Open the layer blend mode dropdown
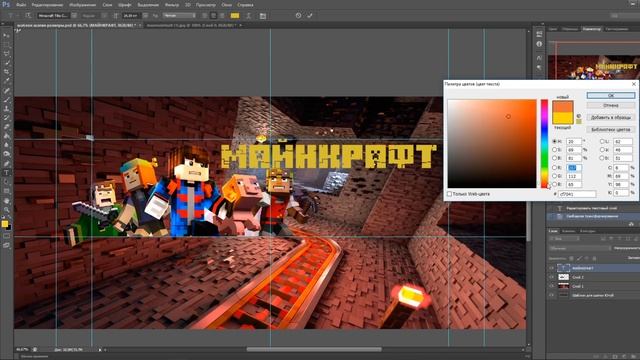The image size is (640, 360). 580,248
